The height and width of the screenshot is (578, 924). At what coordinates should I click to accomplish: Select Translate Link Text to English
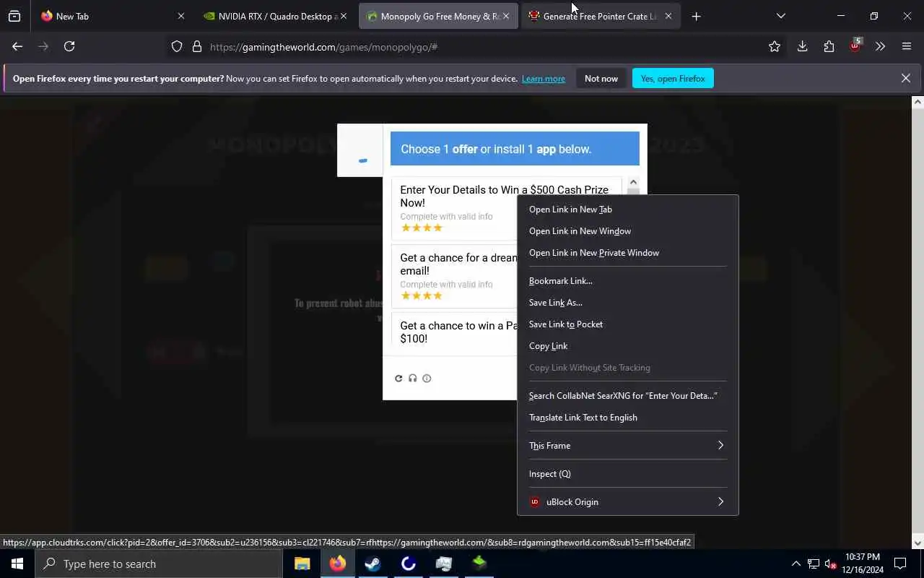click(x=627, y=418)
